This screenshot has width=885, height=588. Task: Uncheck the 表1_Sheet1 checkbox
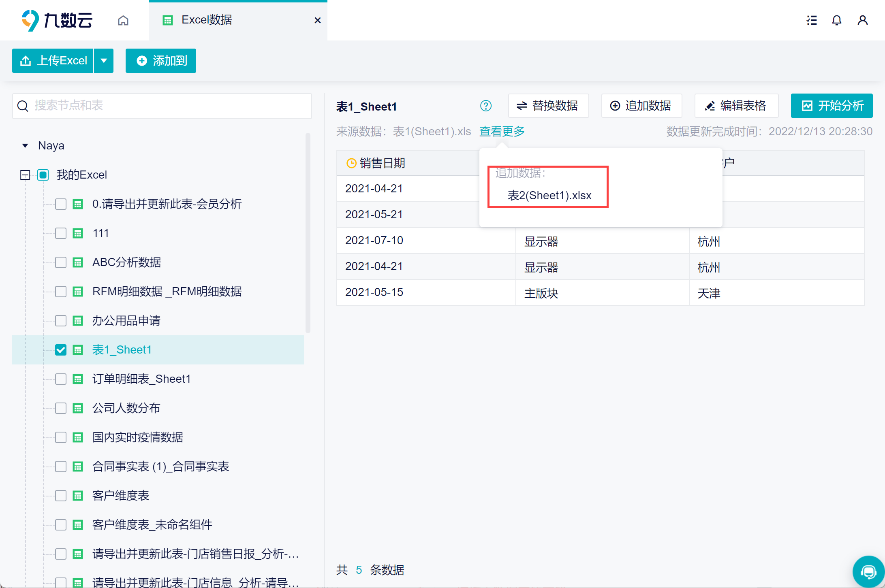tap(61, 350)
